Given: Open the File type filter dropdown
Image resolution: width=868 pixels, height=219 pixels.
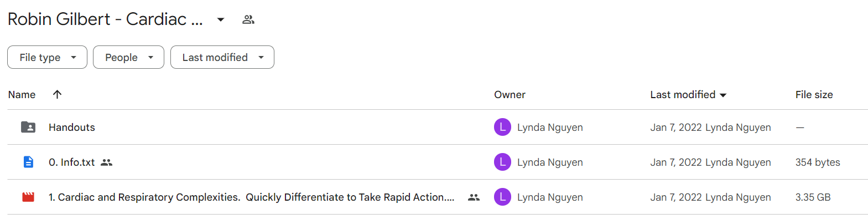Looking at the screenshot, I should pos(47,57).
